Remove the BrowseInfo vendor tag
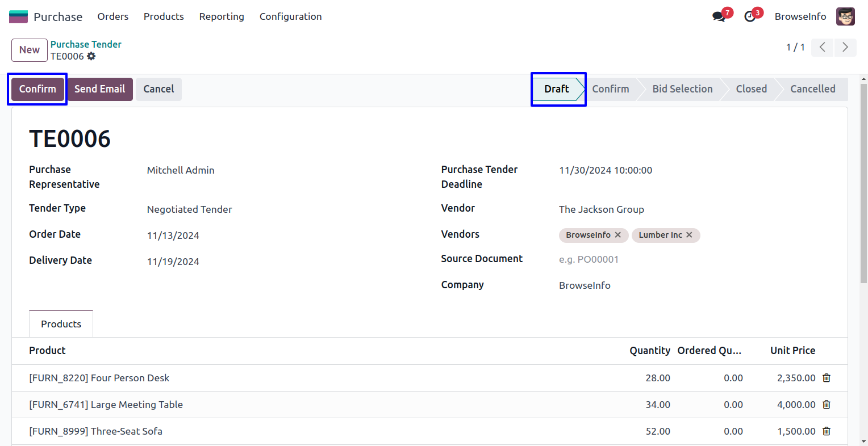Image resolution: width=868 pixels, height=446 pixels. tap(618, 235)
